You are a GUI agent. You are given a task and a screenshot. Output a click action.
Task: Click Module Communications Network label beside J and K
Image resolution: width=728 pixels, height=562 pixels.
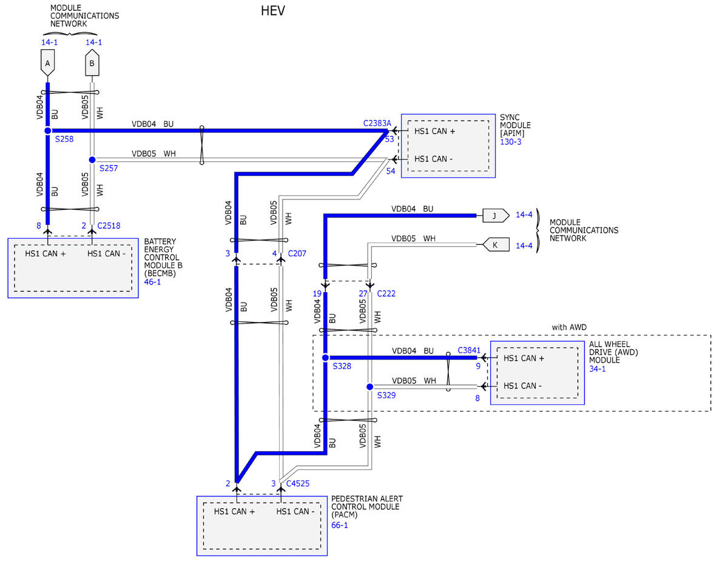click(x=584, y=230)
